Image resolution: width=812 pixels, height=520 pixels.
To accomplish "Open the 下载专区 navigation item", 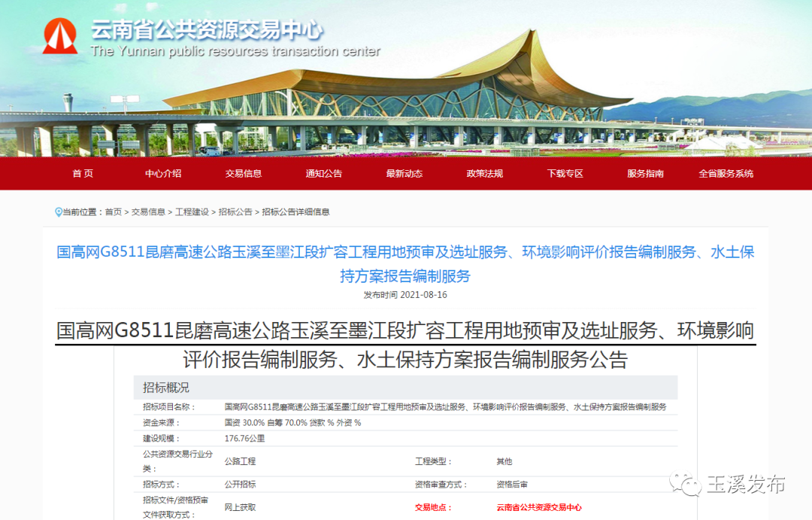I will pos(565,173).
